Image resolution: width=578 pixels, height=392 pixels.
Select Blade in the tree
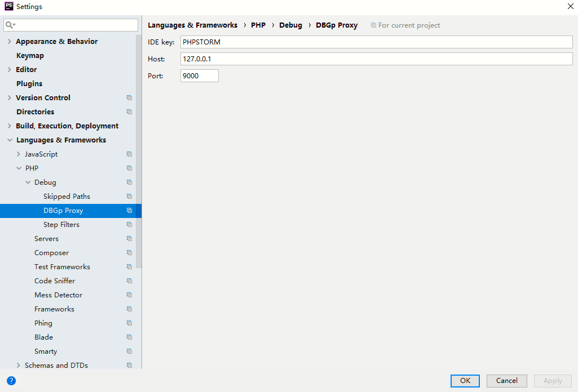click(43, 337)
